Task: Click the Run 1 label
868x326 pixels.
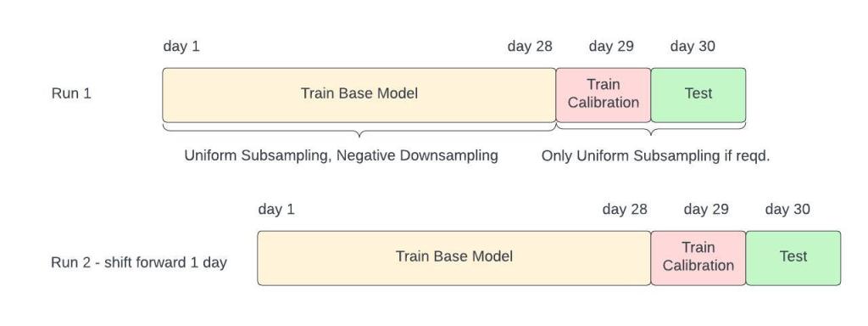Action: tap(71, 93)
